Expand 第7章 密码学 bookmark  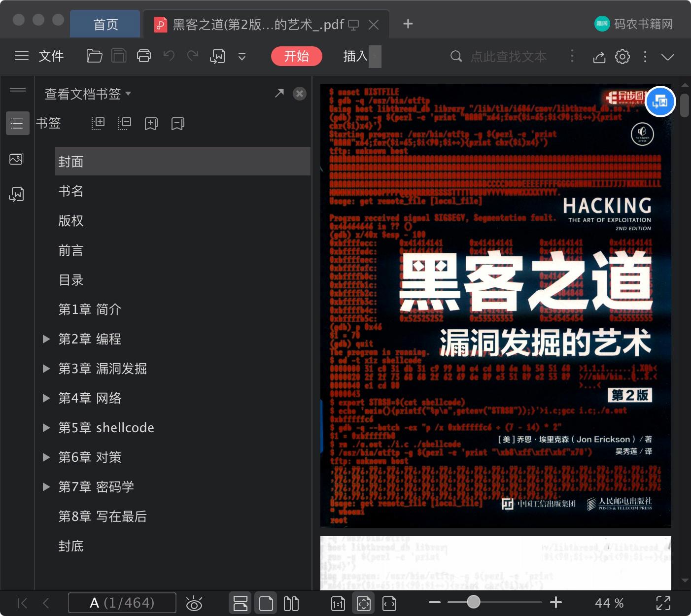tap(46, 487)
